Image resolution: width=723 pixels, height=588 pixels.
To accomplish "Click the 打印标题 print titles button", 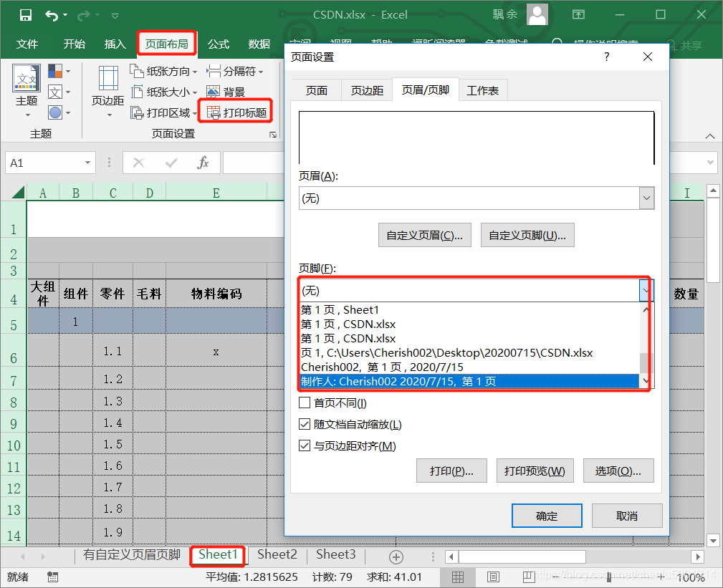I will 236,112.
